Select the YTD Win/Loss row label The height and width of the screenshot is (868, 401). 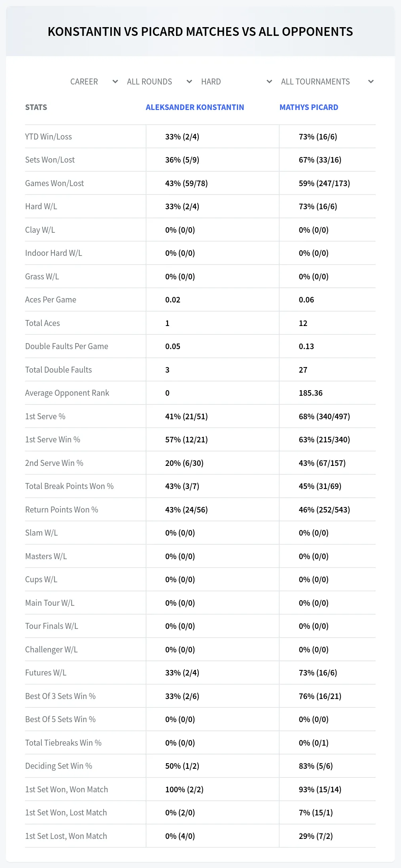click(49, 137)
